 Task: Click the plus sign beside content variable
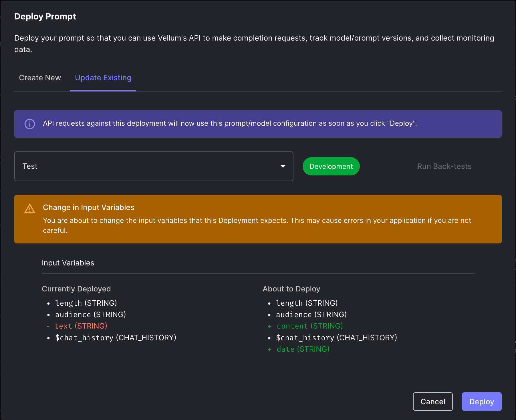pyautogui.click(x=269, y=326)
